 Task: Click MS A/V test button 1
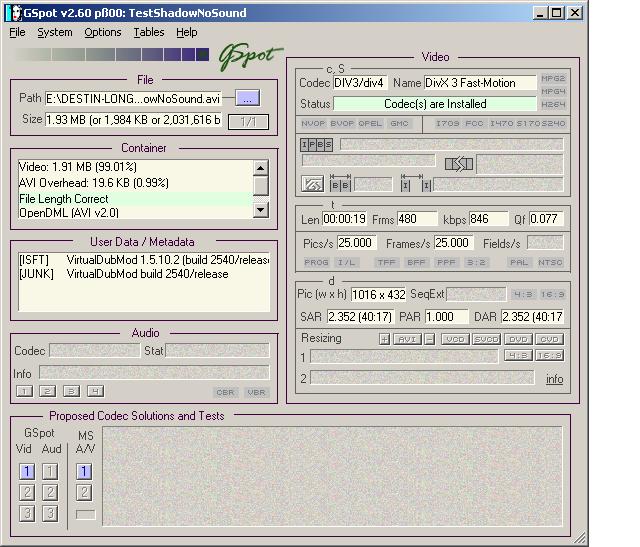[84, 471]
